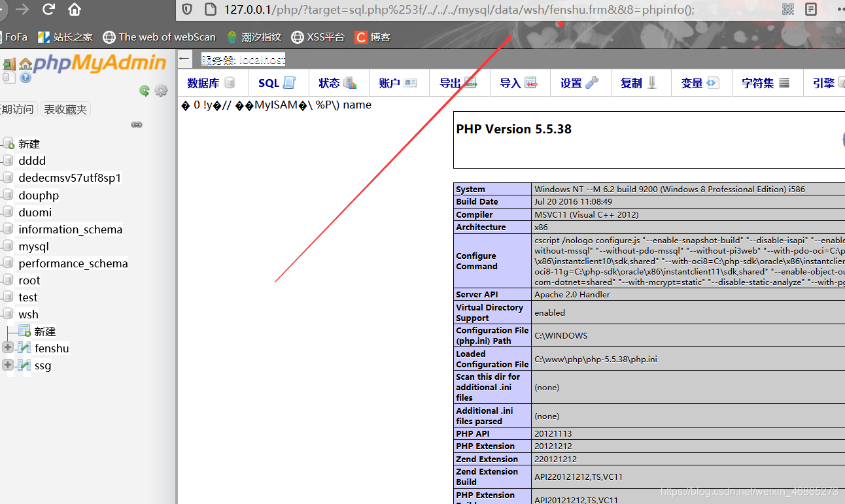Click 新建 under the wsh database
Viewport: 845px width, 504px height.
pos(45,331)
